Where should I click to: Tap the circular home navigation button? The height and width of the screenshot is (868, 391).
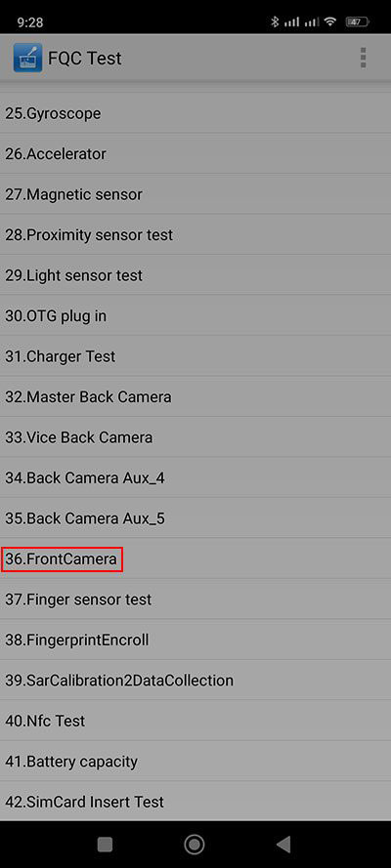click(x=195, y=844)
